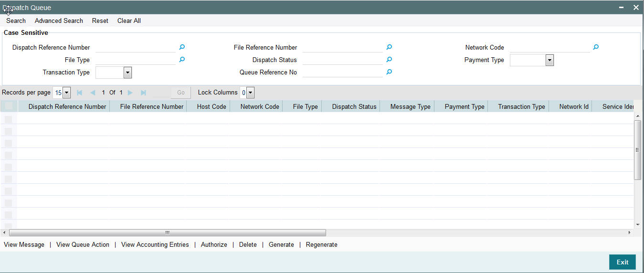Screen dimensions: 644x273
Task: Open lookup for File Reference Number
Action: [x=389, y=47]
